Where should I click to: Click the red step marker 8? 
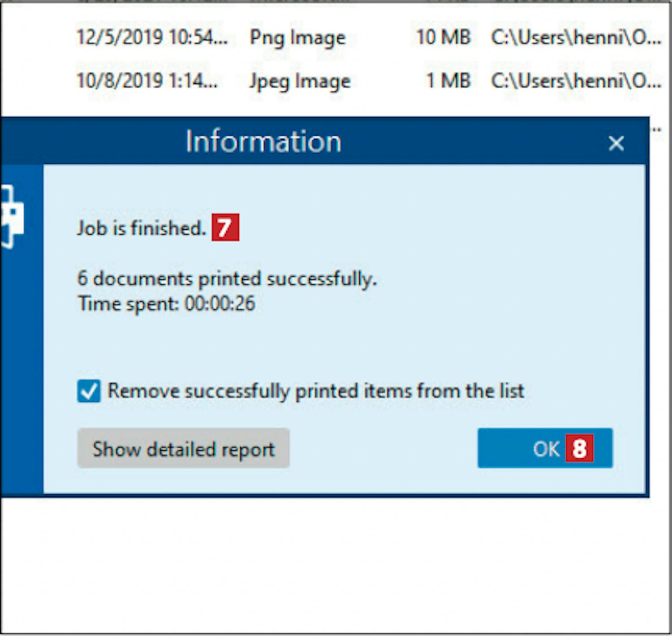pyautogui.click(x=579, y=448)
